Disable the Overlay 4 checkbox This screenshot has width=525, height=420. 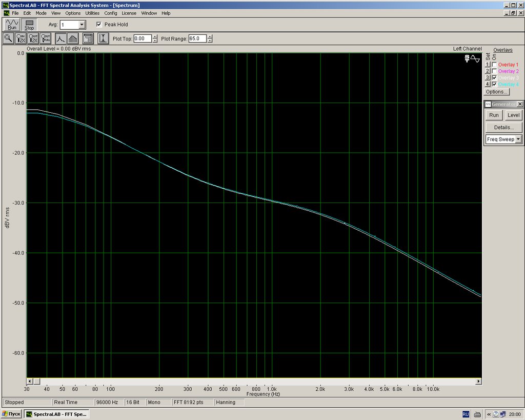pyautogui.click(x=494, y=84)
